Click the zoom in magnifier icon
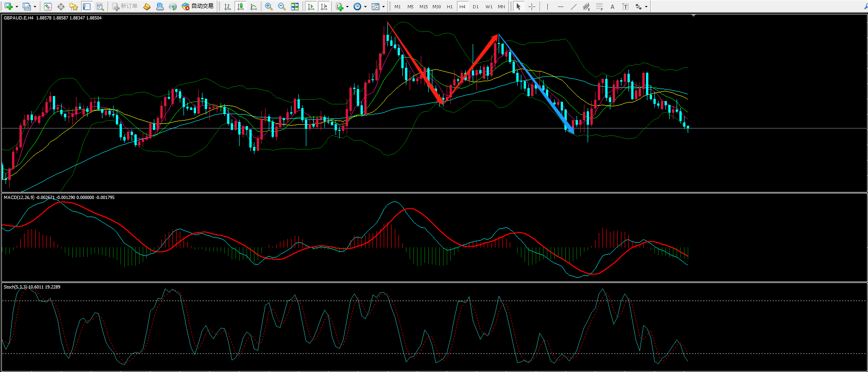 click(268, 6)
